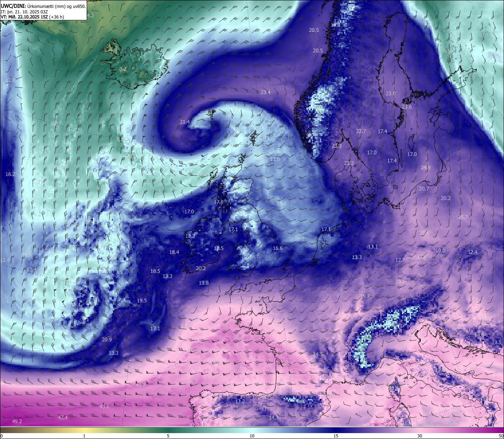Click the 11.2 value over the southern North Sea
The image size is (504, 439).
point(299,239)
